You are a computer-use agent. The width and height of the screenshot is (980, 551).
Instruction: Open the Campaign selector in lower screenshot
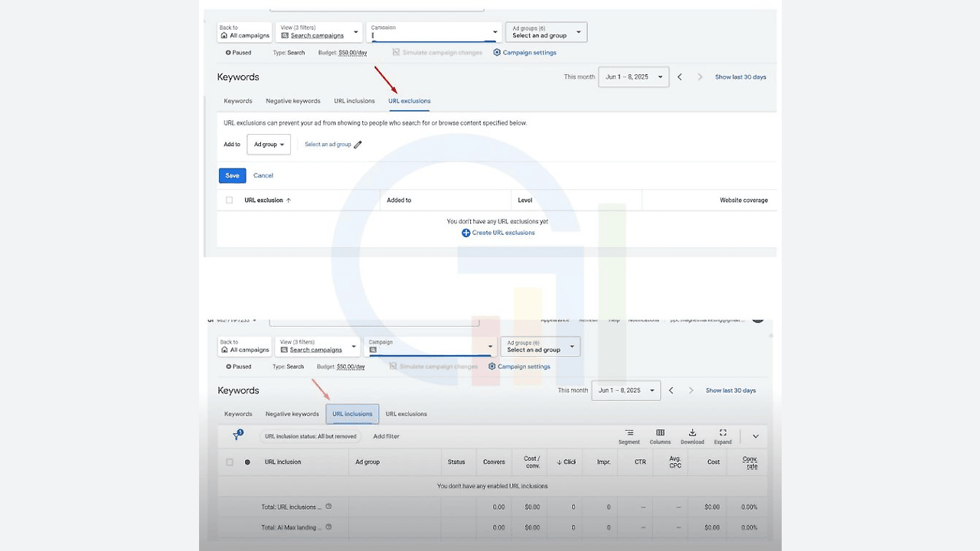430,347
